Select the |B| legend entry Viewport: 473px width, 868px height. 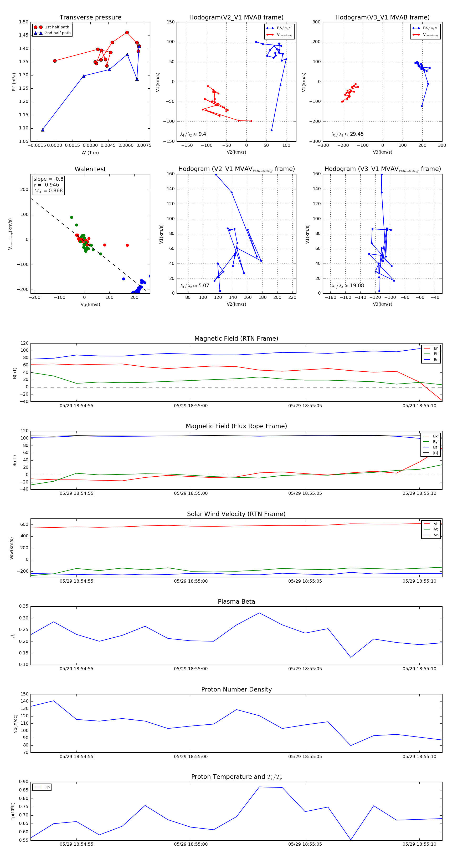431,453
